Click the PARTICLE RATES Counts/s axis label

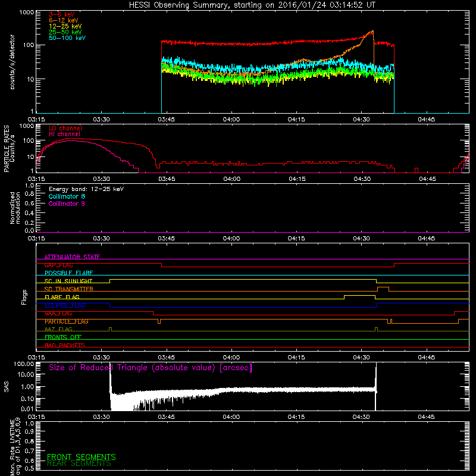click(x=10, y=149)
